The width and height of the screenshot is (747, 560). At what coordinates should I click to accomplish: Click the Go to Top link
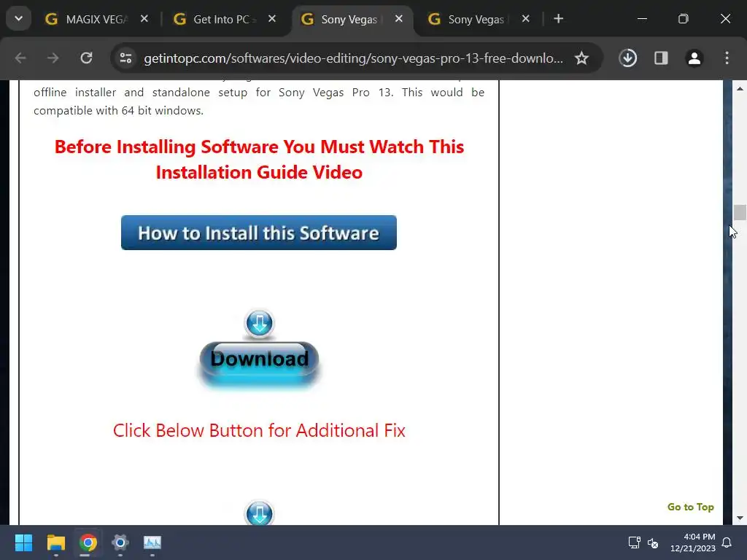[690, 507]
